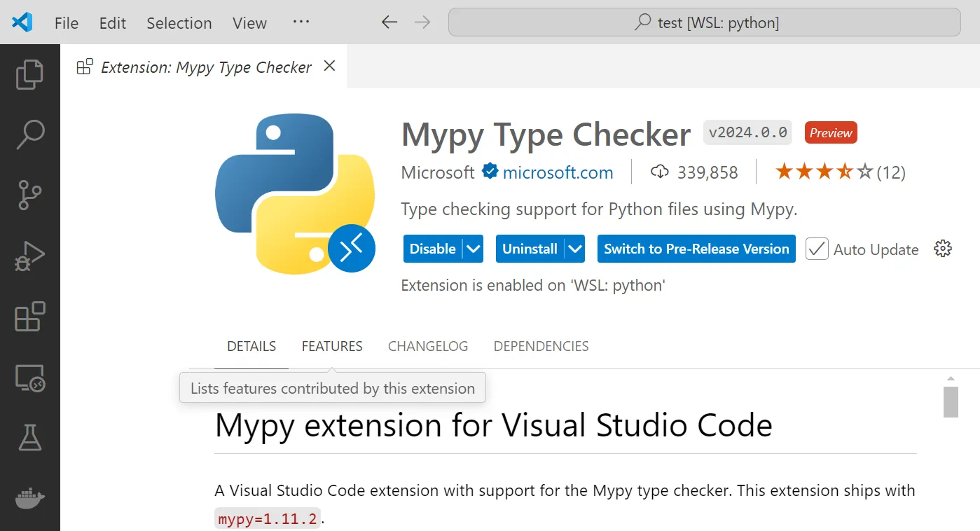Open the Remote Explorer view
The width and height of the screenshot is (980, 531).
pyautogui.click(x=29, y=378)
